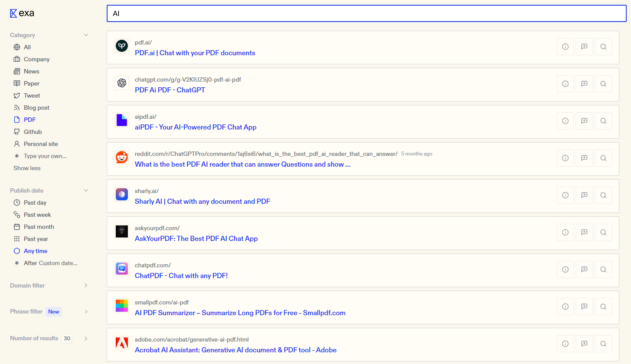Click the search query input containing AI
This screenshot has height=364, width=631.
367,13
